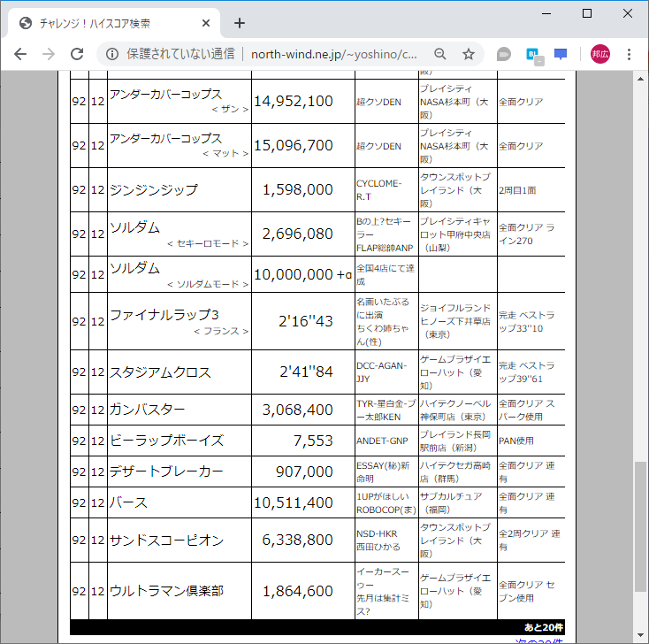Click the 完走 ベストラップ33"10 remark

tap(526, 322)
